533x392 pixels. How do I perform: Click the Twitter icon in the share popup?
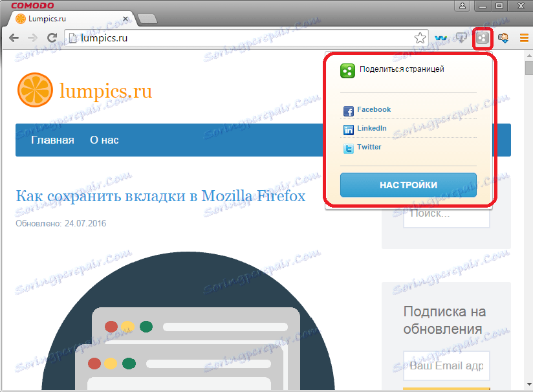(349, 147)
